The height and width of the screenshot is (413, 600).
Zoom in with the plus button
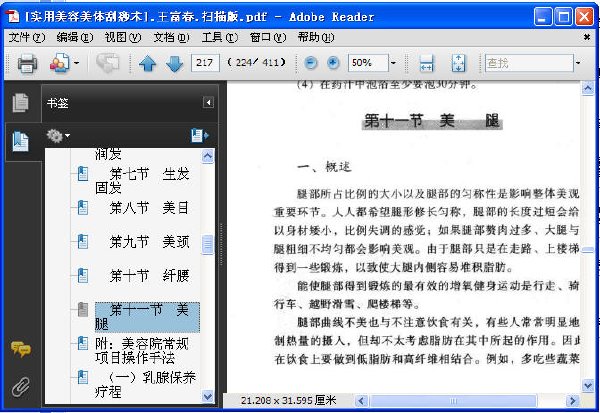333,63
